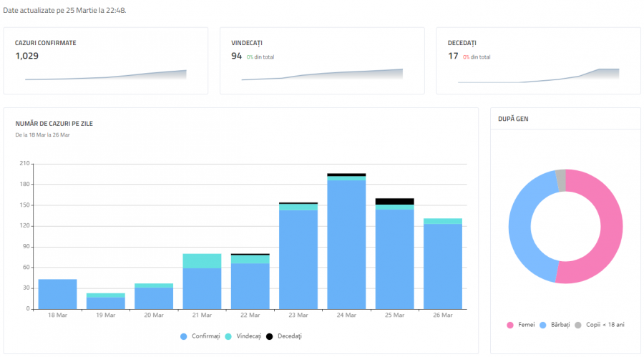
Task: Click the blue bar for 18 Mar
Action: [57, 294]
